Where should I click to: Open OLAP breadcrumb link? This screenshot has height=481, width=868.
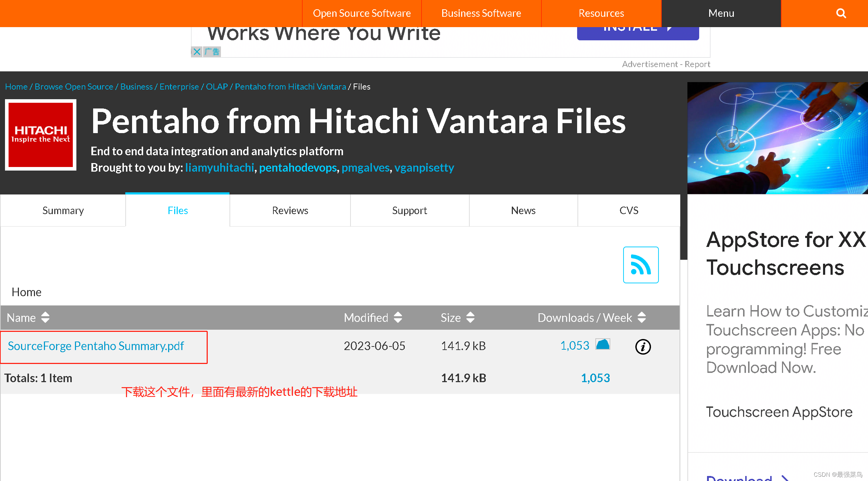(x=217, y=87)
